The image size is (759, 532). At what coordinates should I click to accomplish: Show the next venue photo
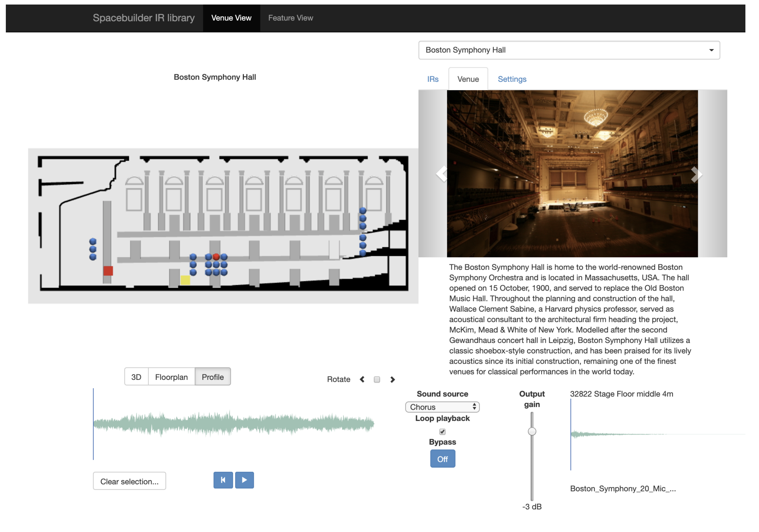point(696,174)
